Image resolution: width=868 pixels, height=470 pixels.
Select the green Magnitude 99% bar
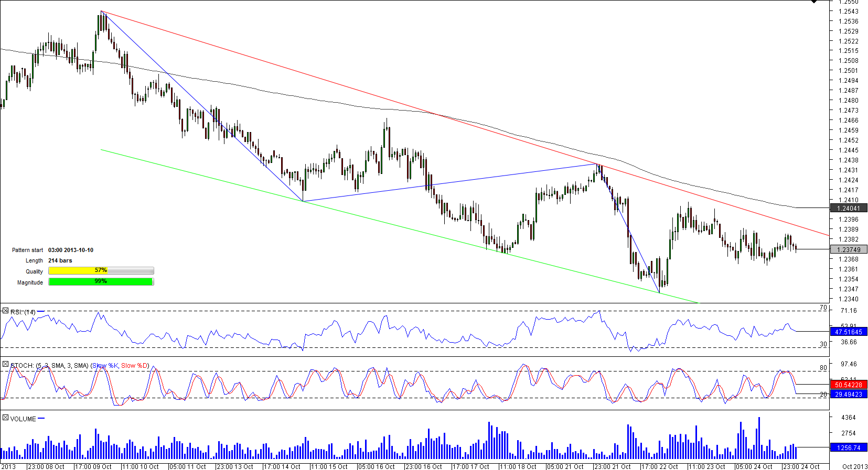pos(101,282)
